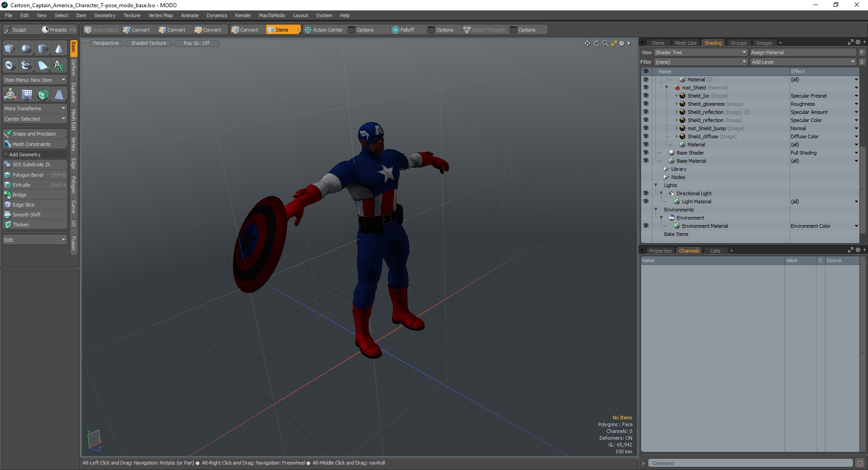Click the Action Center button
This screenshot has height=470, width=868.
click(324, 30)
